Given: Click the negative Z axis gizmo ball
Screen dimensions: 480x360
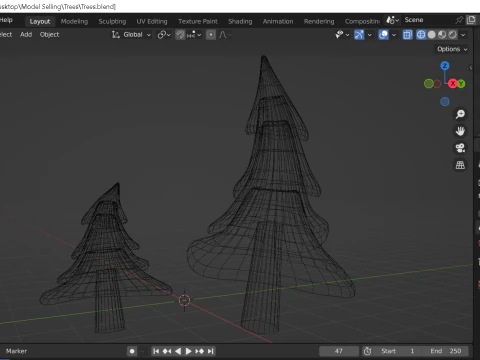Looking at the screenshot, I should [445, 101].
